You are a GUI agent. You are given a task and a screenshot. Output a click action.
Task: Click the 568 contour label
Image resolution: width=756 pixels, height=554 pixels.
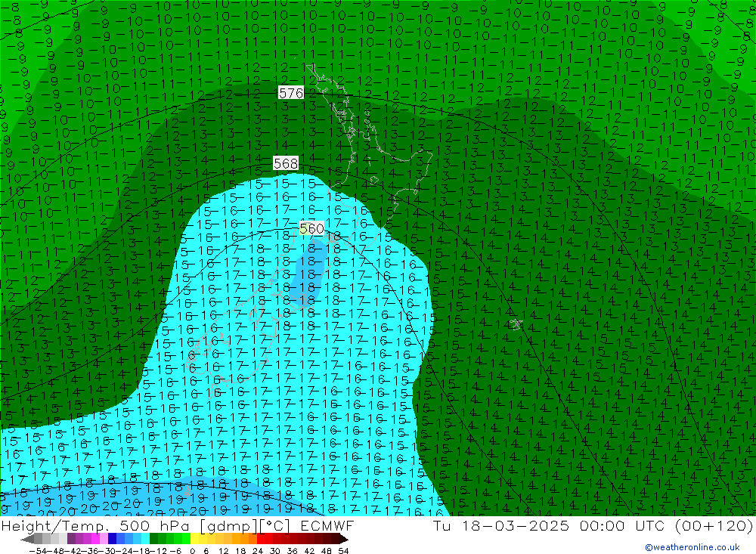(286, 163)
